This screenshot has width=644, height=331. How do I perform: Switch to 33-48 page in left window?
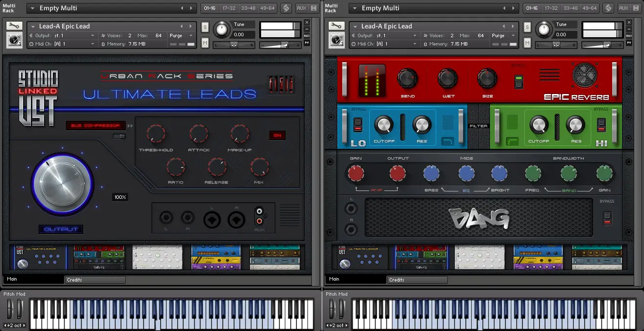(x=248, y=8)
